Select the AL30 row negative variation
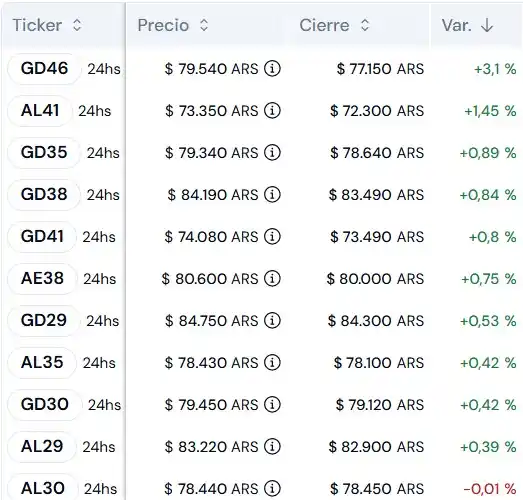Image resolution: width=523 pixels, height=500 pixels. (490, 489)
